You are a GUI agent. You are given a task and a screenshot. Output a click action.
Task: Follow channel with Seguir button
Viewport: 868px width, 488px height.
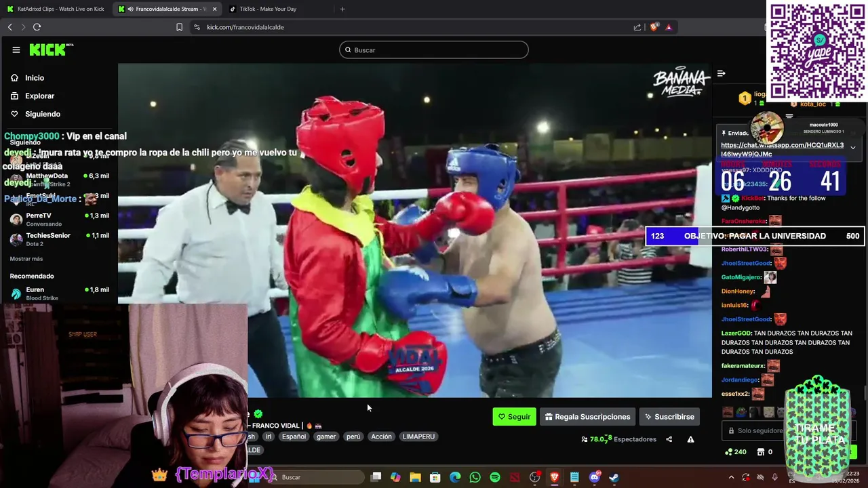pyautogui.click(x=514, y=417)
